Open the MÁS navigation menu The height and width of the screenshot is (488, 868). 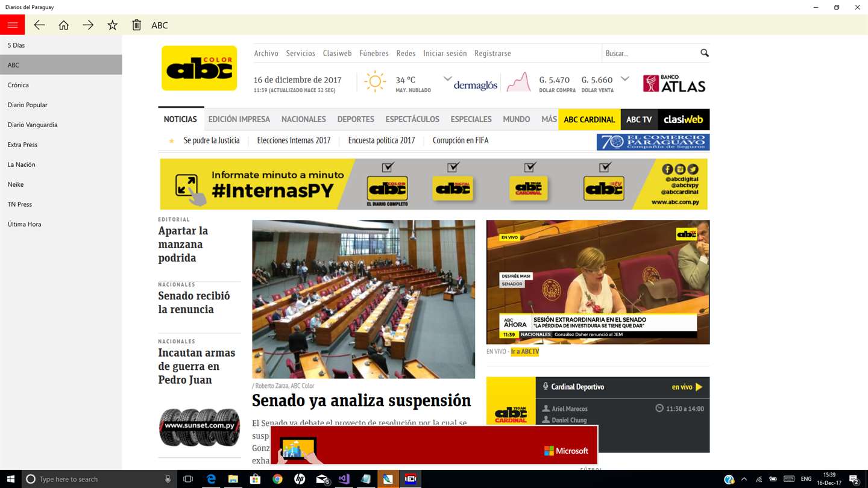[x=549, y=119]
